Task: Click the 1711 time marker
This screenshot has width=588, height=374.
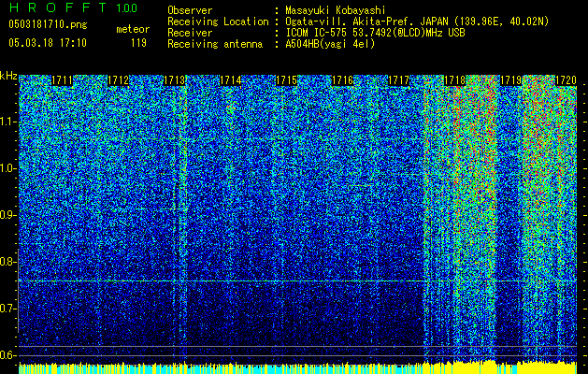Action: (x=63, y=80)
